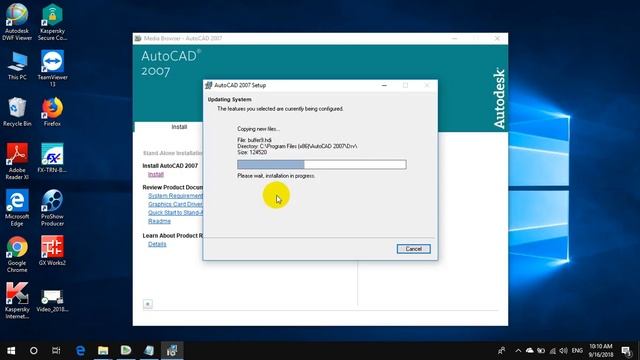Image resolution: width=640 pixels, height=360 pixels.
Task: Click the 'Size: 124520' text in setup dialog
Action: (252, 152)
